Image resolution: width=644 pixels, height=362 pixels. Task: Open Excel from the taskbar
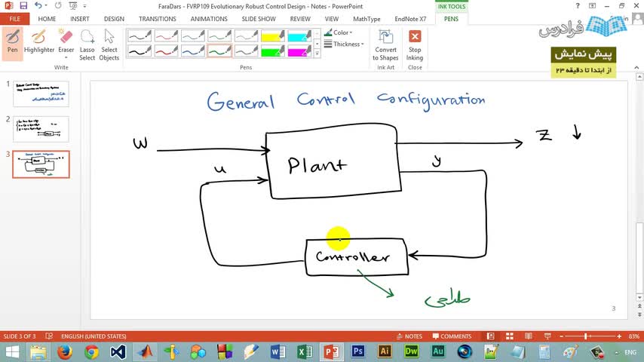[305, 351]
